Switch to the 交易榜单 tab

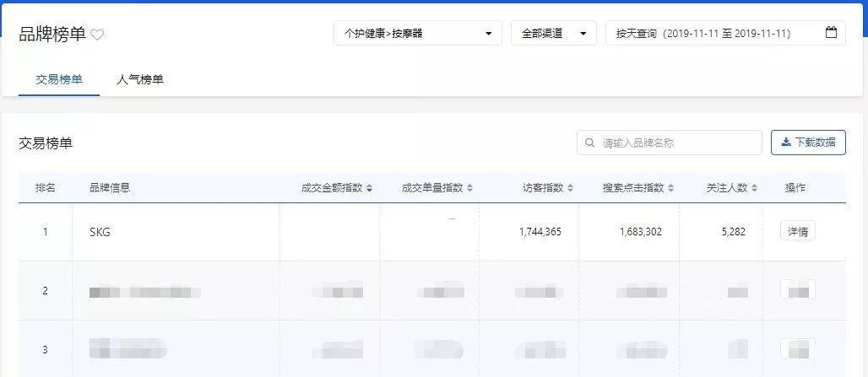click(59, 79)
